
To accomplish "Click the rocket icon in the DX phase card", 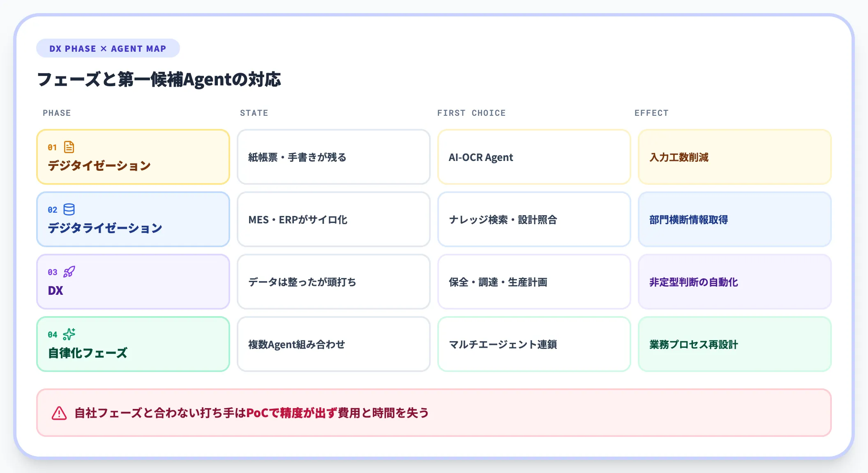I will (x=69, y=271).
